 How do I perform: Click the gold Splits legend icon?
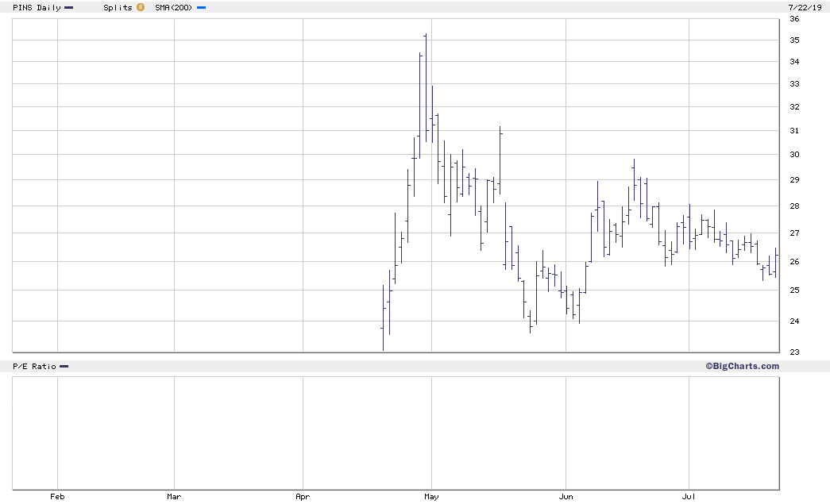pyautogui.click(x=141, y=7)
